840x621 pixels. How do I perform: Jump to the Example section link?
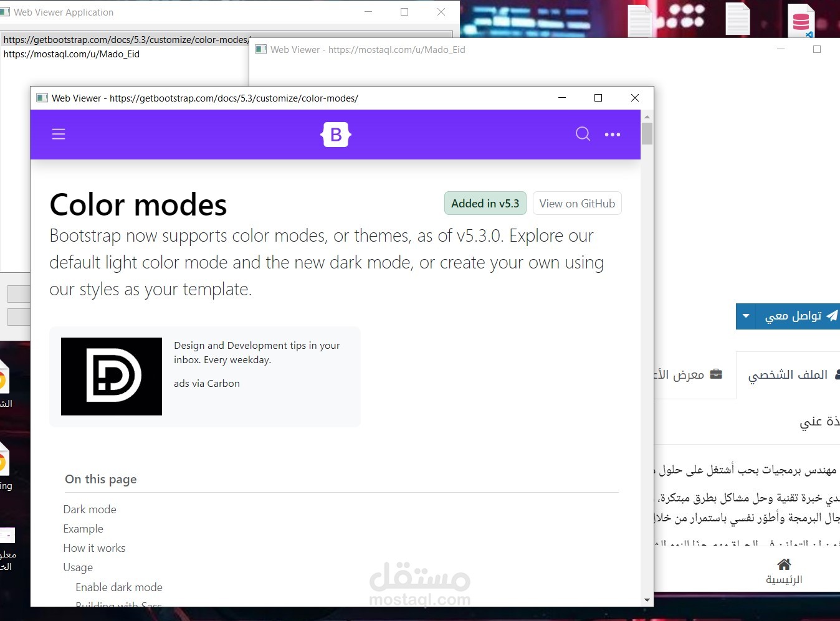[84, 529]
